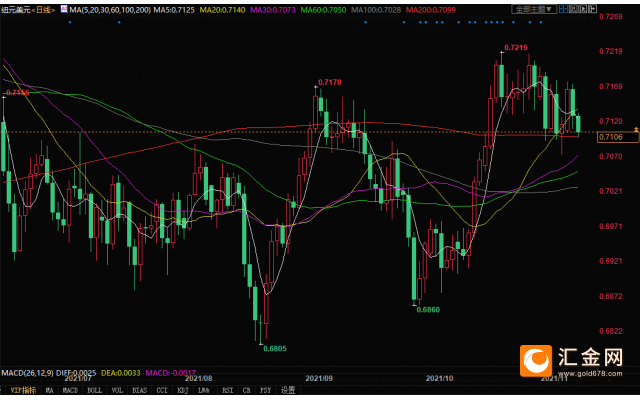Image resolution: width=640 pixels, height=400 pixels.
Task: Click the MACD(26,12,9) parameters label
Action: 27,373
